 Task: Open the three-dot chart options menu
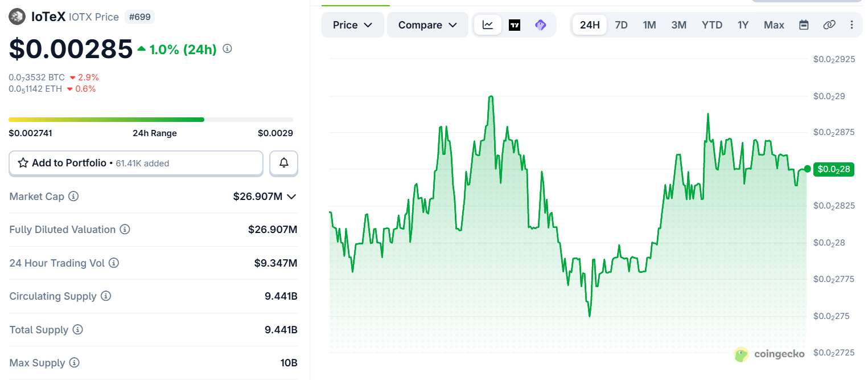click(851, 25)
